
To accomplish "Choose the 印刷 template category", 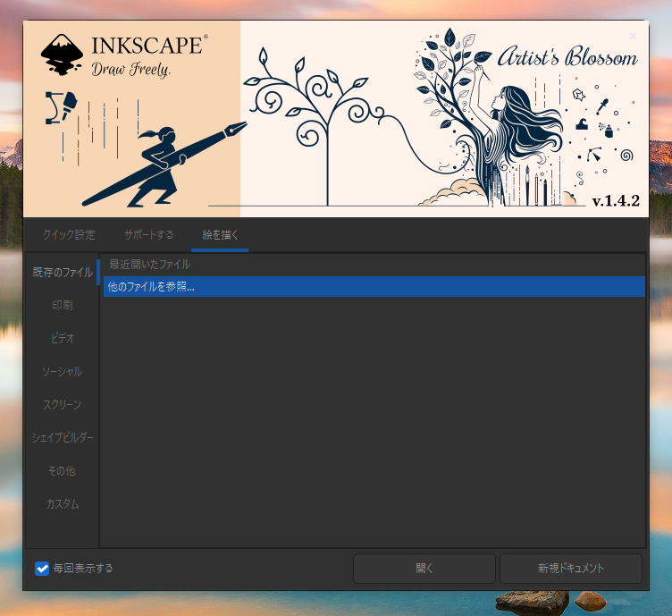I will (62, 305).
